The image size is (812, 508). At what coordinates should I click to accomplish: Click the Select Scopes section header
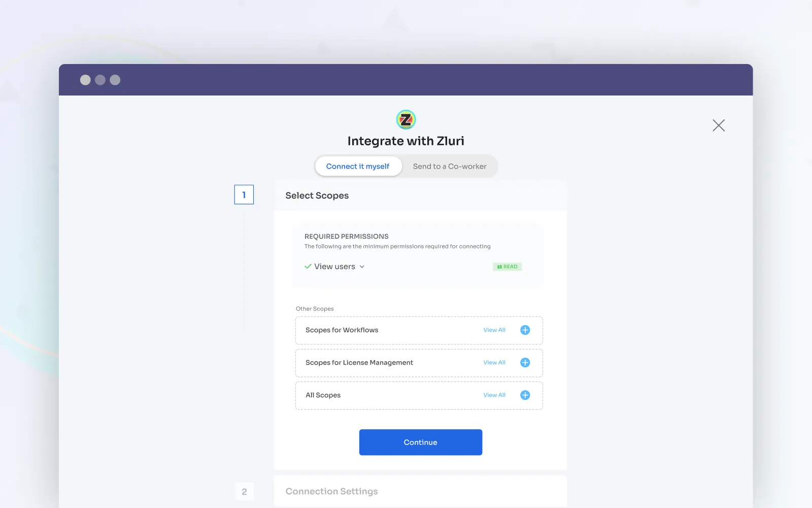420,196
